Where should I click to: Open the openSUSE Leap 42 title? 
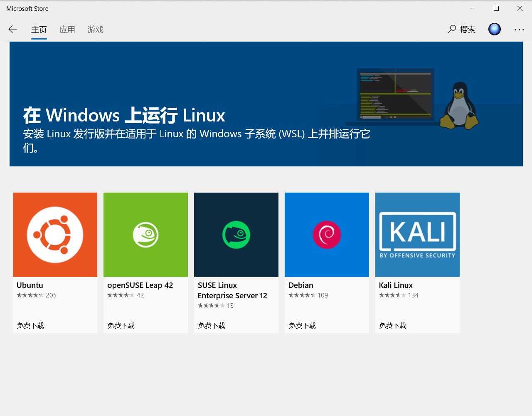point(140,285)
